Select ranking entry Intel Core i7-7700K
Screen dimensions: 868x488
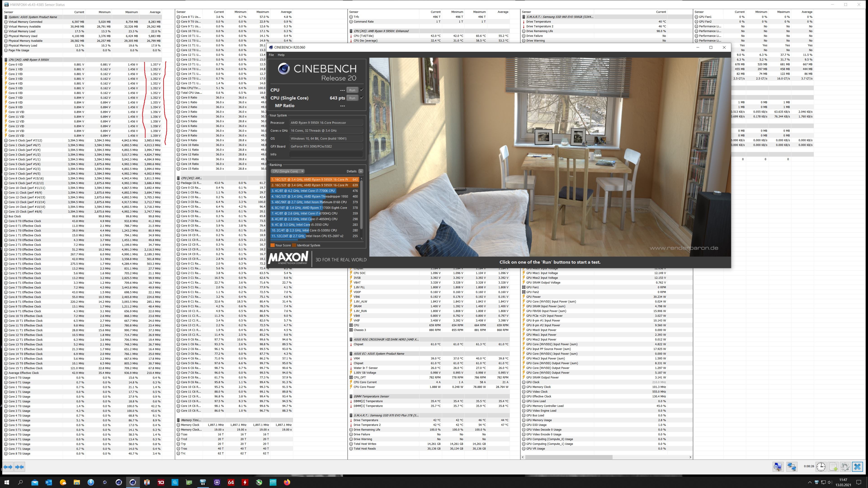(315, 191)
